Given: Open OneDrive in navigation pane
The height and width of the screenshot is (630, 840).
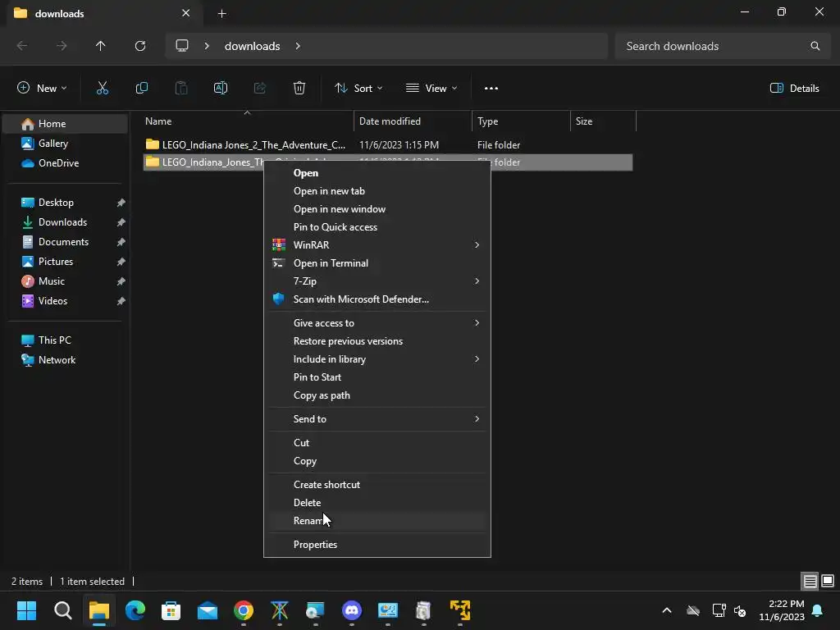Looking at the screenshot, I should [x=66, y=163].
